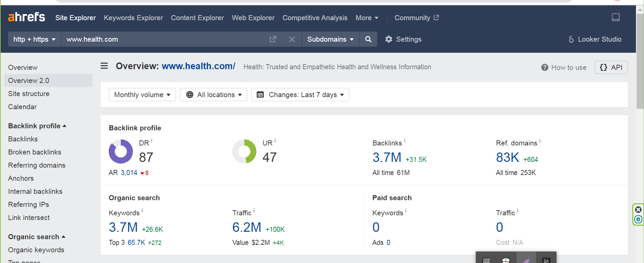Viewport: 644px width, 263px height.
Task: Open Content Explorer tab
Action: pos(197,18)
